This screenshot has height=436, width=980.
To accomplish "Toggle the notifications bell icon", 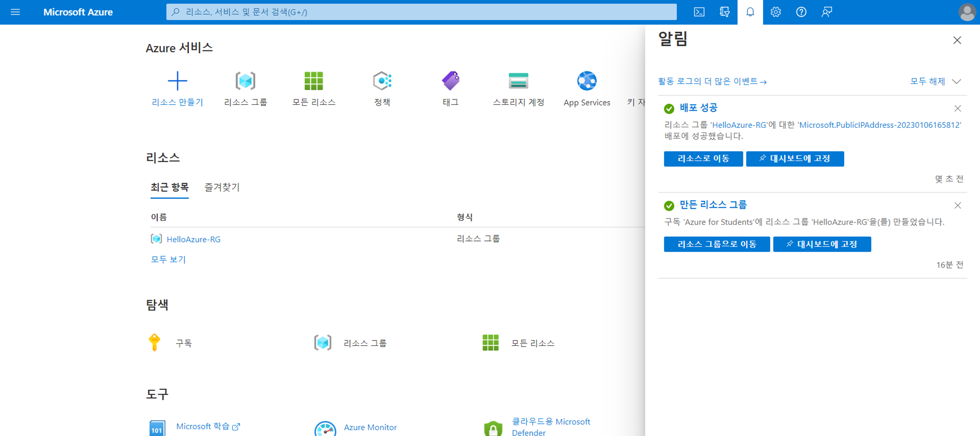I will tap(750, 12).
